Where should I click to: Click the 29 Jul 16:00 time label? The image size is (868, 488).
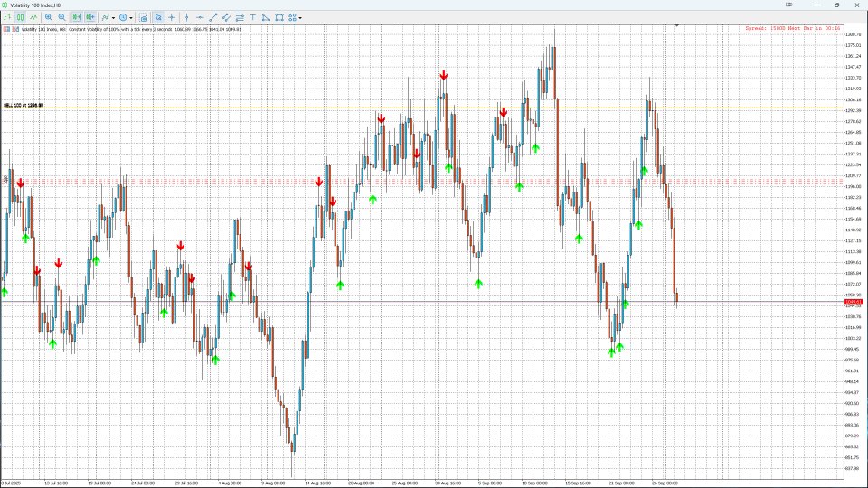click(x=186, y=483)
